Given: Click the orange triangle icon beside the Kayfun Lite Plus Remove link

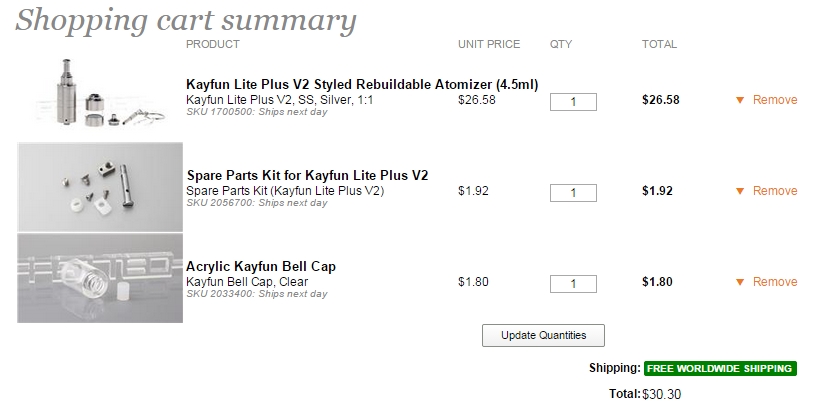Looking at the screenshot, I should click(739, 100).
